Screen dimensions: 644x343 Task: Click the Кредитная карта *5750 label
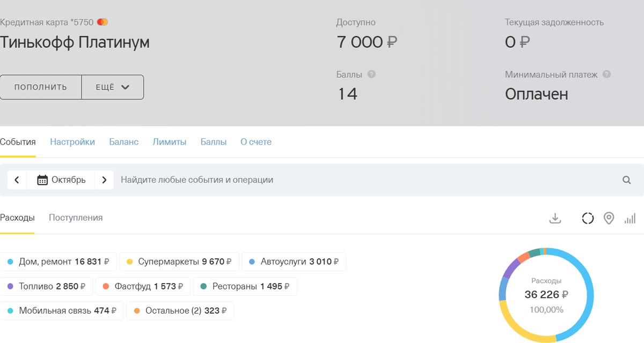tap(47, 23)
